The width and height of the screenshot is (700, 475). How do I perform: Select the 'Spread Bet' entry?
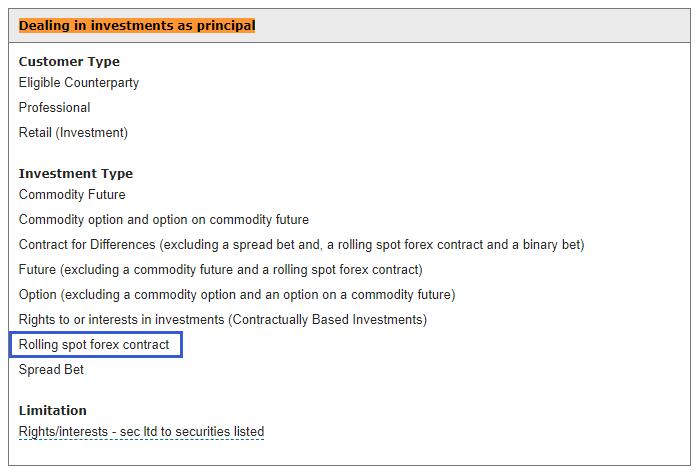click(x=51, y=370)
